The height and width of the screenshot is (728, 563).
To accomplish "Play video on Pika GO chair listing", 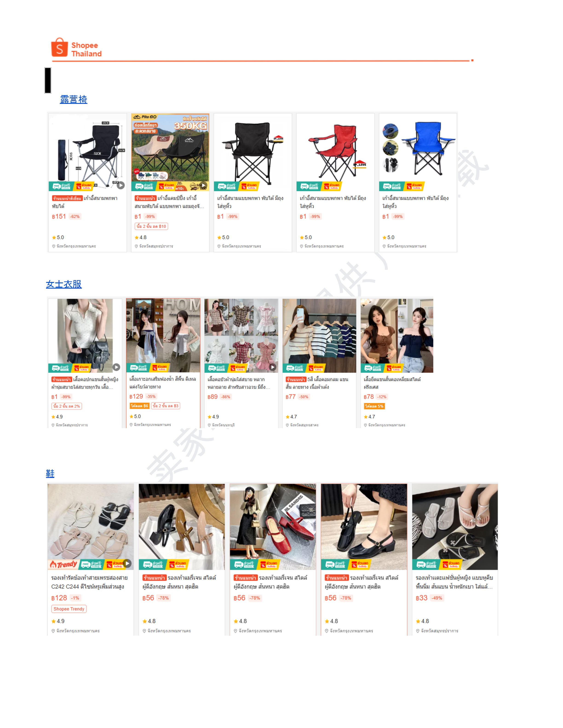I will (x=203, y=185).
